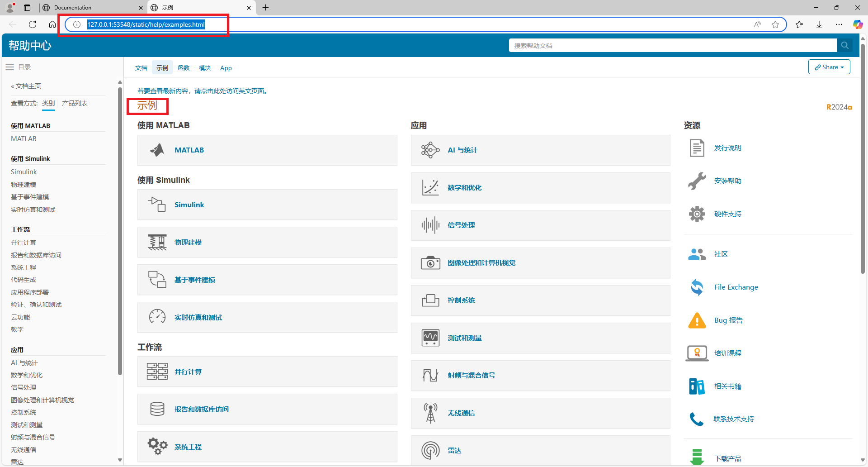Viewport: 868px width, 467px height.
Task: Click the 射频与混合信号 icon
Action: [430, 375]
